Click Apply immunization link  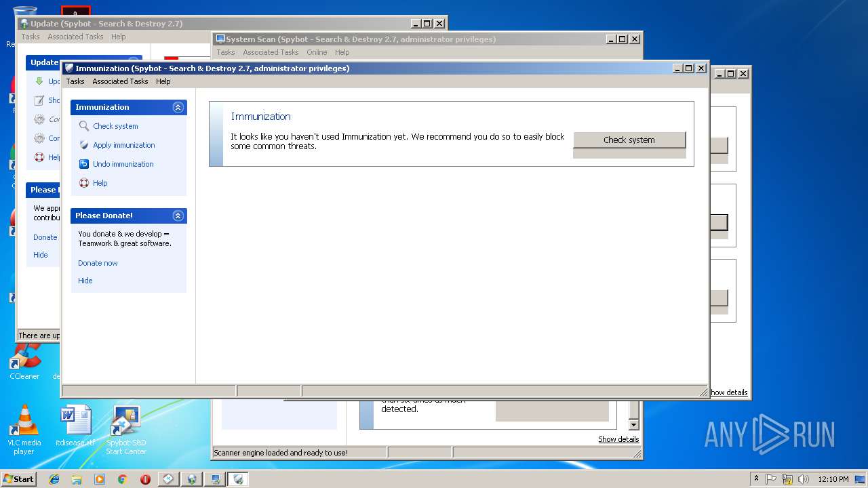pyautogui.click(x=124, y=145)
